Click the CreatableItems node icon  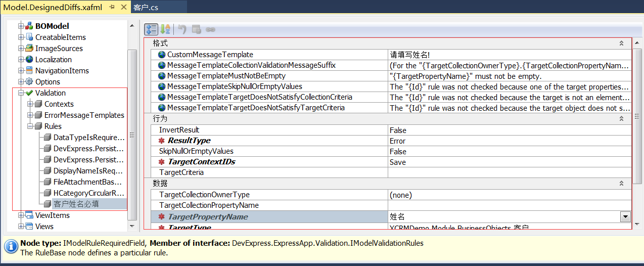coord(29,37)
